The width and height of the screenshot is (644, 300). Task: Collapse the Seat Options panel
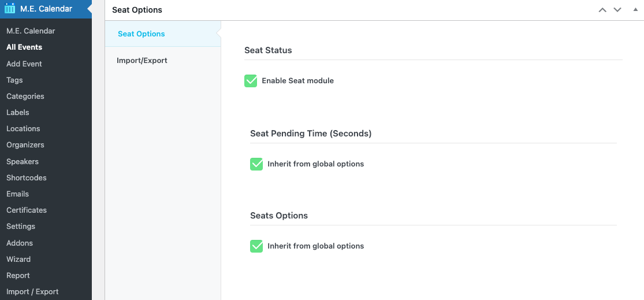click(x=635, y=10)
